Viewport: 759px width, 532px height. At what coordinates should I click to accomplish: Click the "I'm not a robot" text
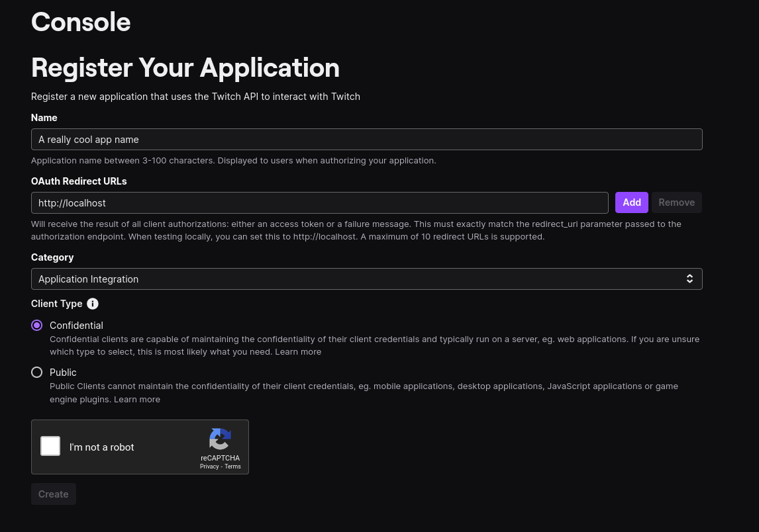pos(101,447)
